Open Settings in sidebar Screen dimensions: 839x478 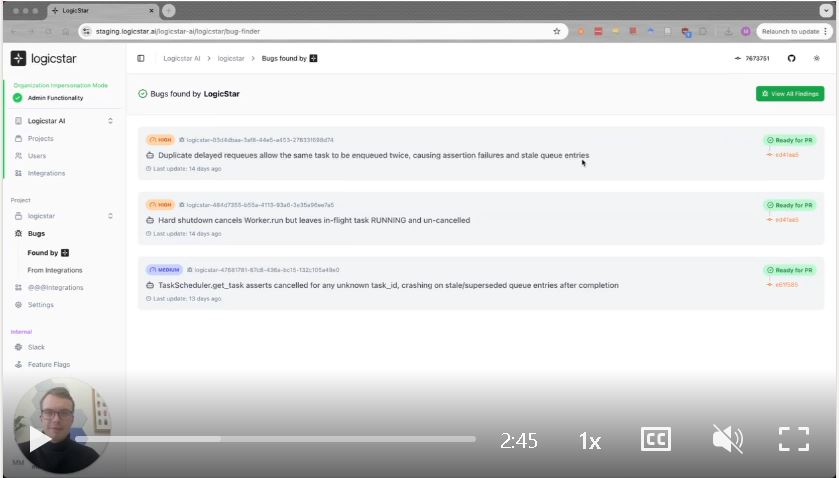[x=41, y=305]
